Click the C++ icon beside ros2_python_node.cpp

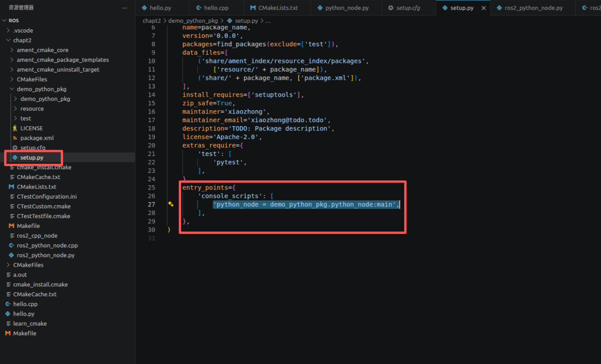tap(11, 245)
